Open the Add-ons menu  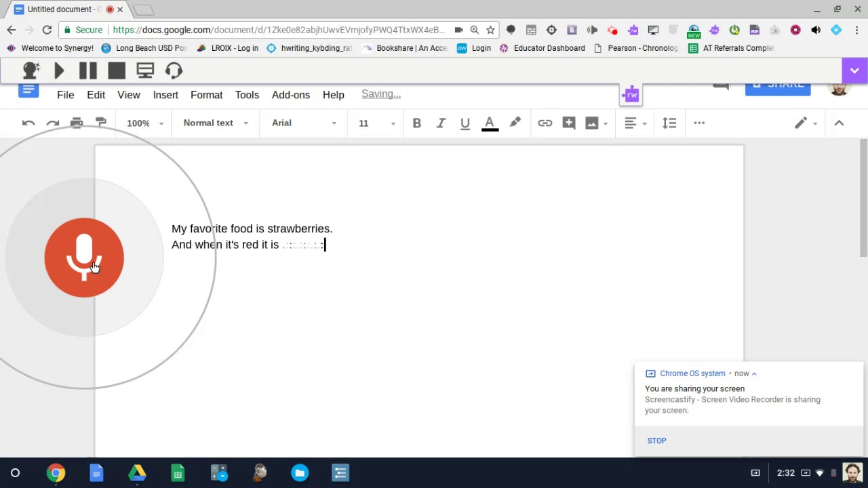(291, 95)
